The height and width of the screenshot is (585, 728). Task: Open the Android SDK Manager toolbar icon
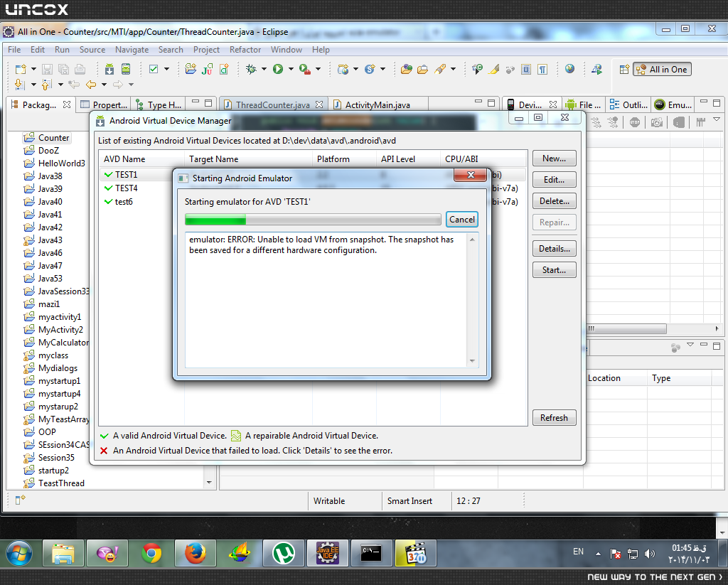pyautogui.click(x=109, y=69)
